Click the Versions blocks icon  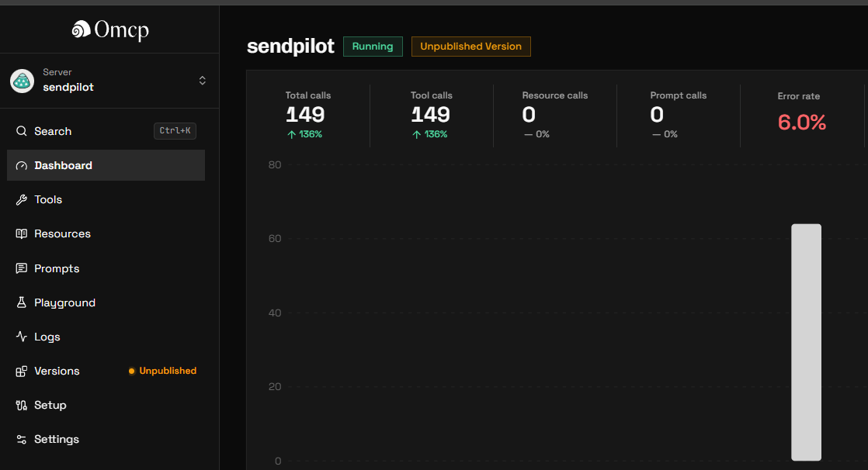click(x=22, y=371)
